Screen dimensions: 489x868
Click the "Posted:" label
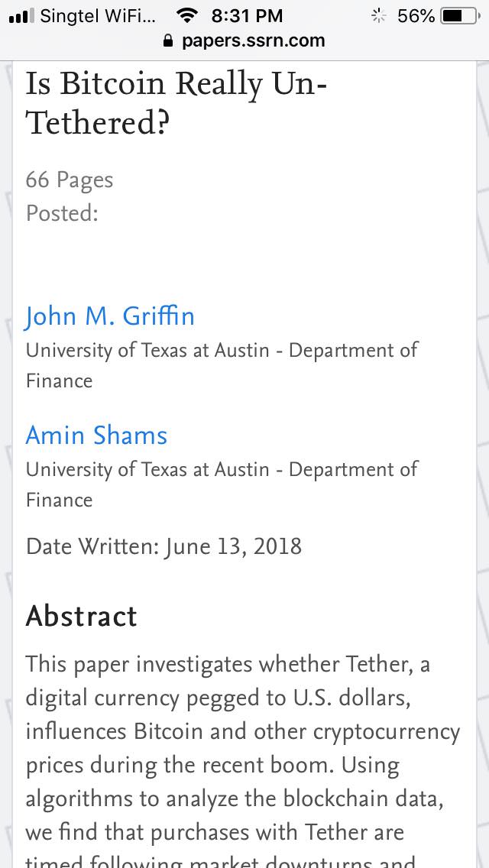[62, 213]
